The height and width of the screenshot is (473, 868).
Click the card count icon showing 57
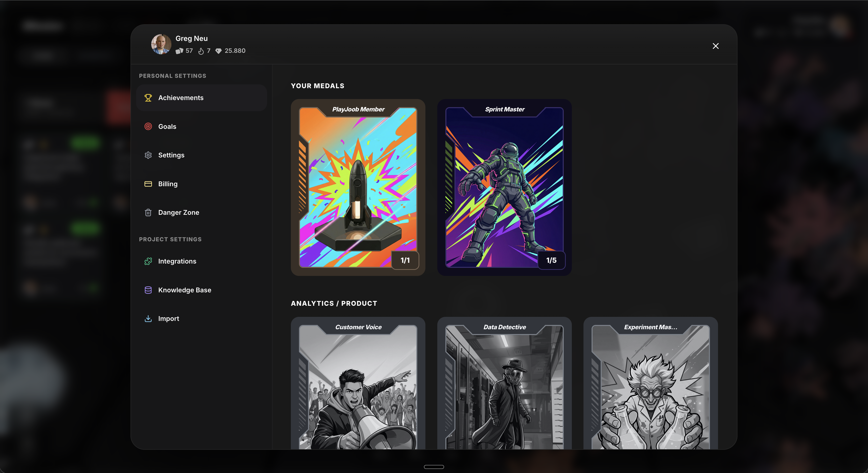pos(180,51)
